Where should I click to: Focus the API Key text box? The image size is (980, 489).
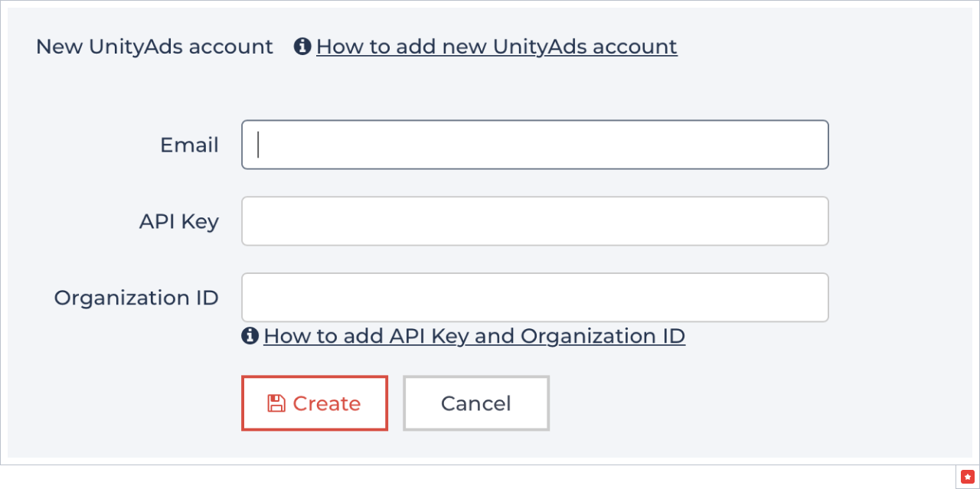[535, 220]
